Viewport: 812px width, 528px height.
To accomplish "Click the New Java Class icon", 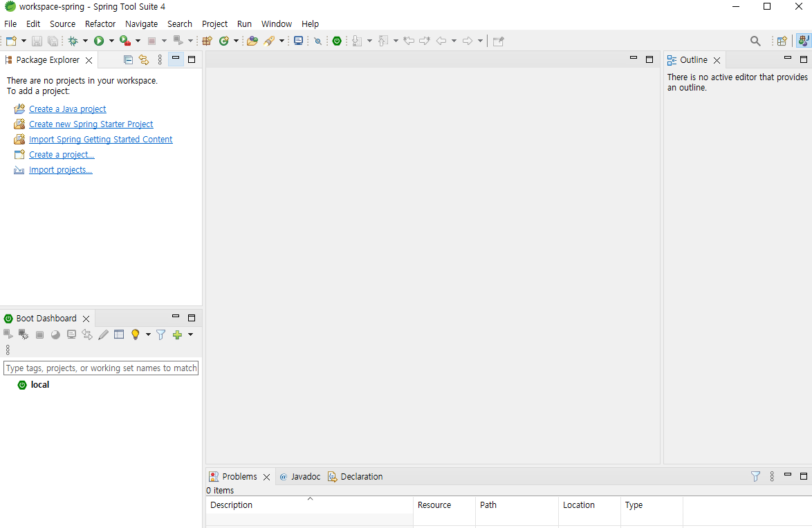I will point(223,41).
